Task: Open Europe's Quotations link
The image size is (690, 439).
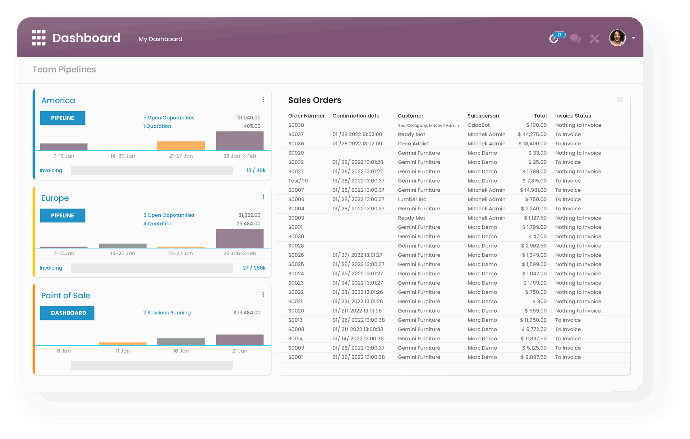Action: point(158,223)
